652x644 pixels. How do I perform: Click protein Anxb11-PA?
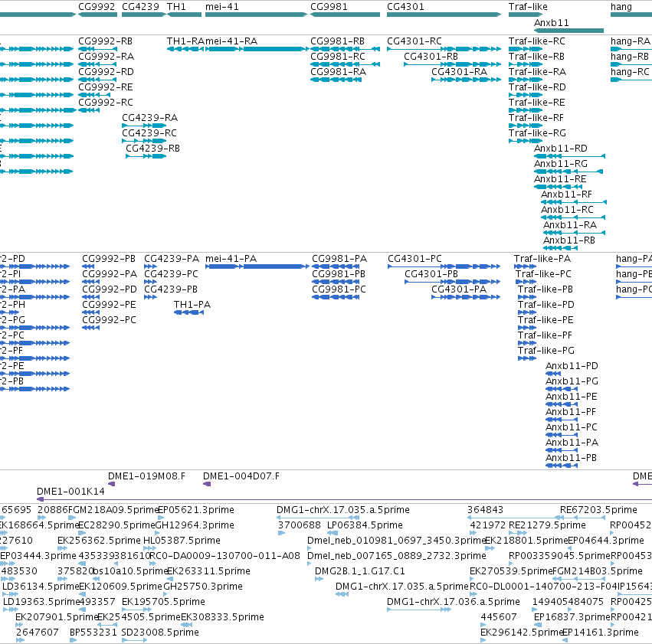(x=572, y=442)
